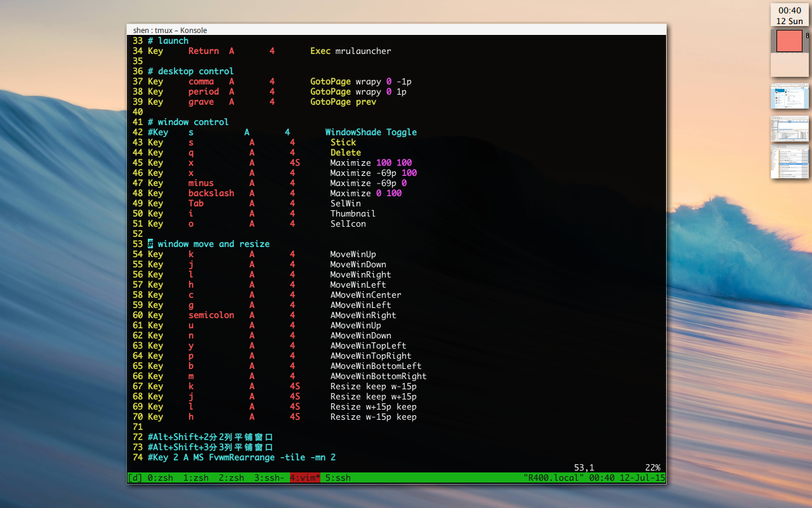The image size is (812, 508).
Task: Click the "SelWin" command
Action: tap(346, 203)
